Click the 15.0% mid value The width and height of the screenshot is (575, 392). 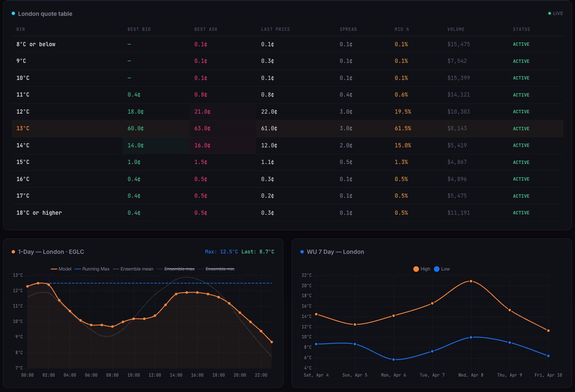click(403, 145)
